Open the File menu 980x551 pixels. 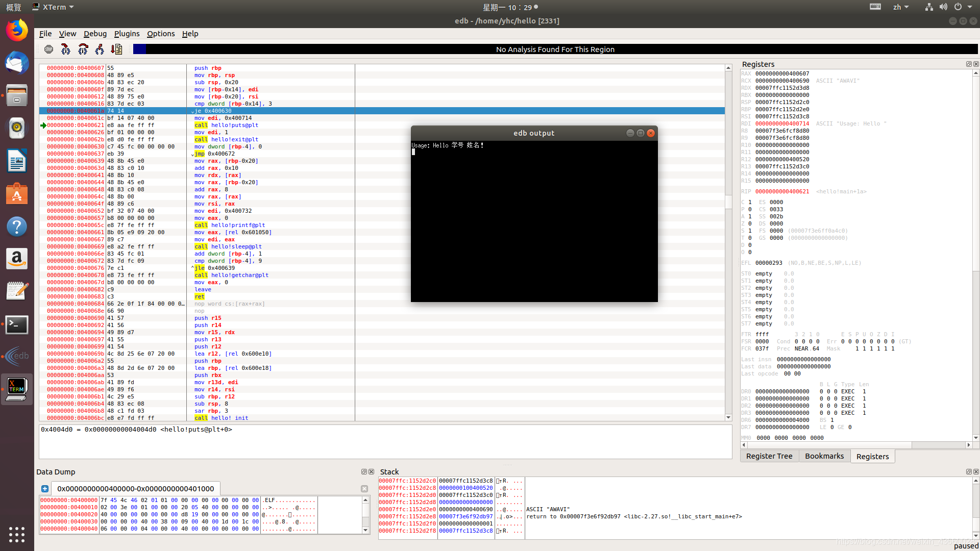click(45, 34)
